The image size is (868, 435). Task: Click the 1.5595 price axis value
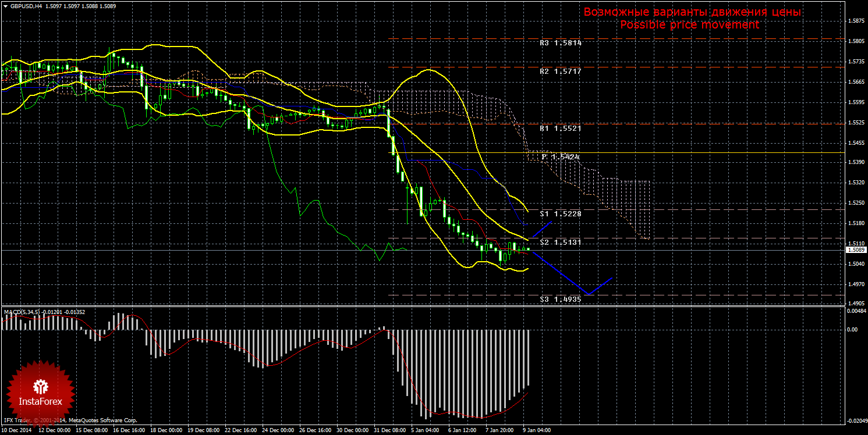click(x=856, y=102)
